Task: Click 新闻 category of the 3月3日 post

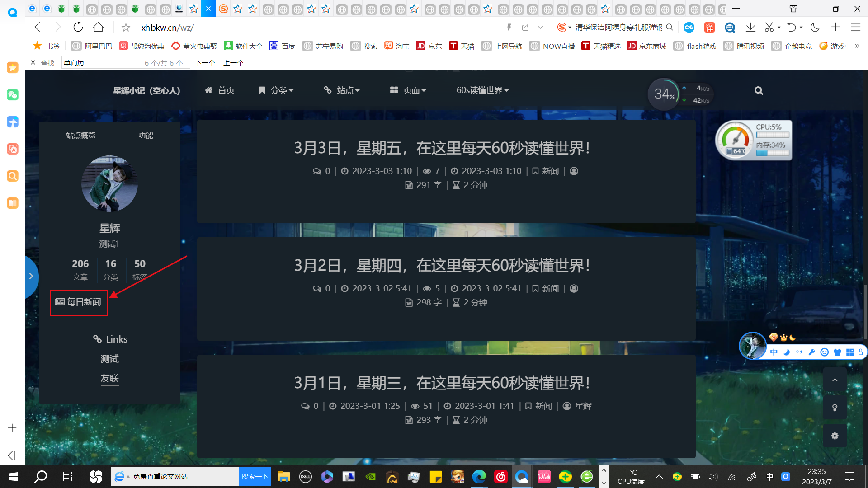Action: (x=550, y=171)
